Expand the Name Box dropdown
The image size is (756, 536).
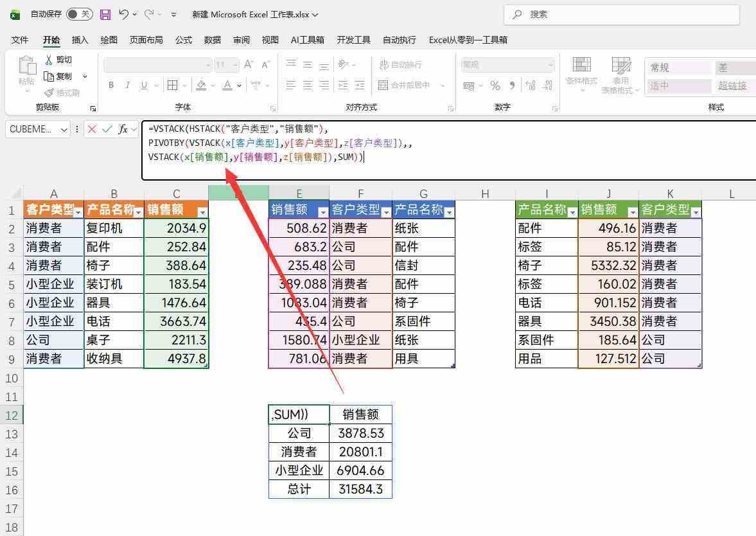[64, 129]
